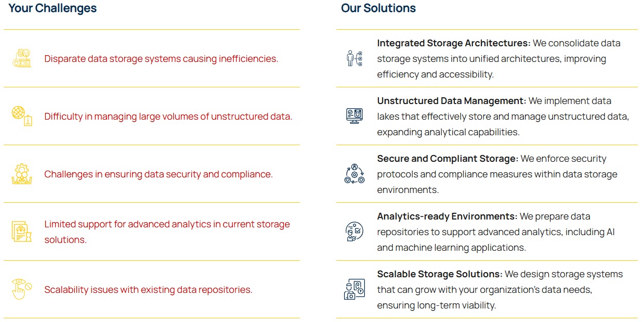
Task: Click the document icon beside limited analytics support
Action: click(22, 231)
